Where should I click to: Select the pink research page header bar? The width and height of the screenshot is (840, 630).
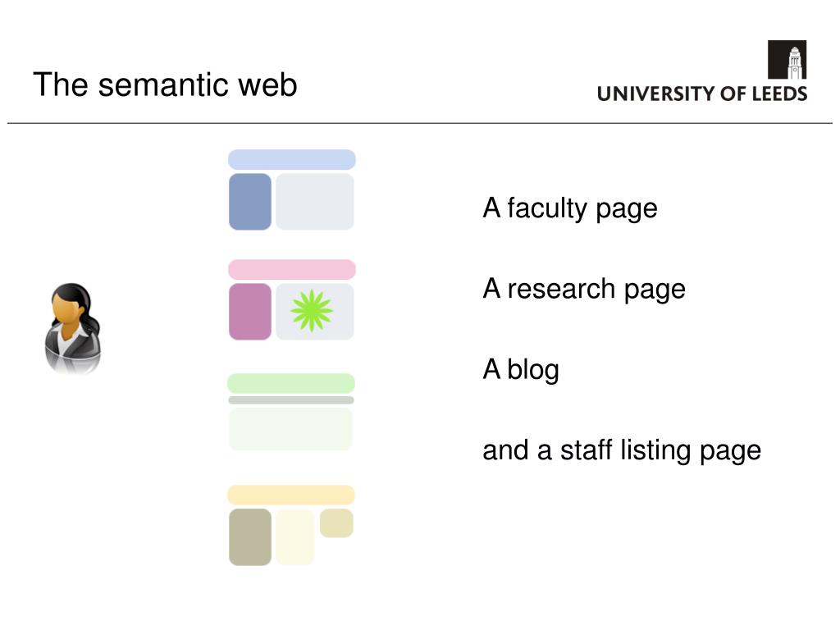[292, 269]
